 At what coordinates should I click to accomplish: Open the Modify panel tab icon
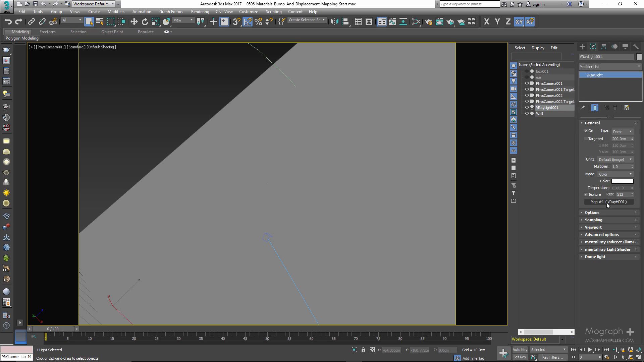click(593, 47)
